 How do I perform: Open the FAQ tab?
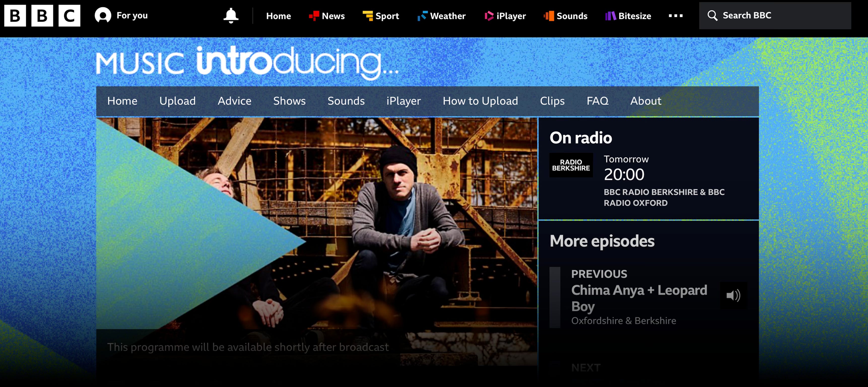[597, 101]
